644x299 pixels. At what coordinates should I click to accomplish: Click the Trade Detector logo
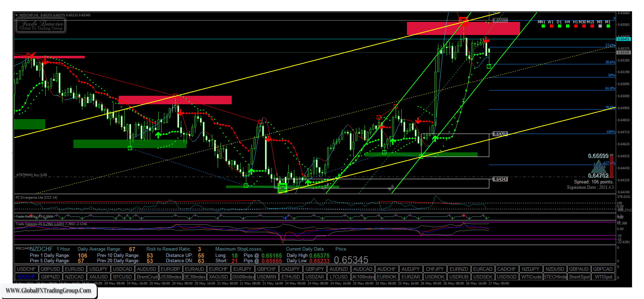pyautogui.click(x=41, y=25)
